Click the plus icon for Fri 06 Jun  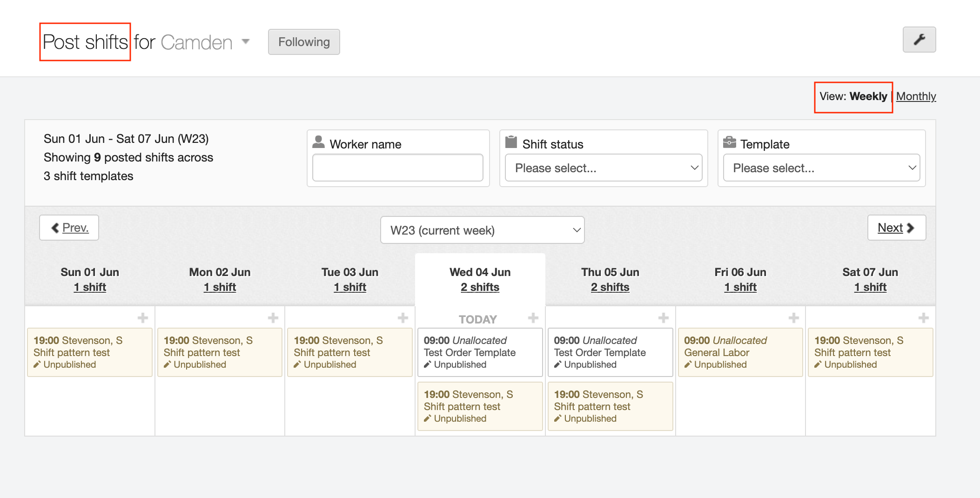[x=794, y=318]
